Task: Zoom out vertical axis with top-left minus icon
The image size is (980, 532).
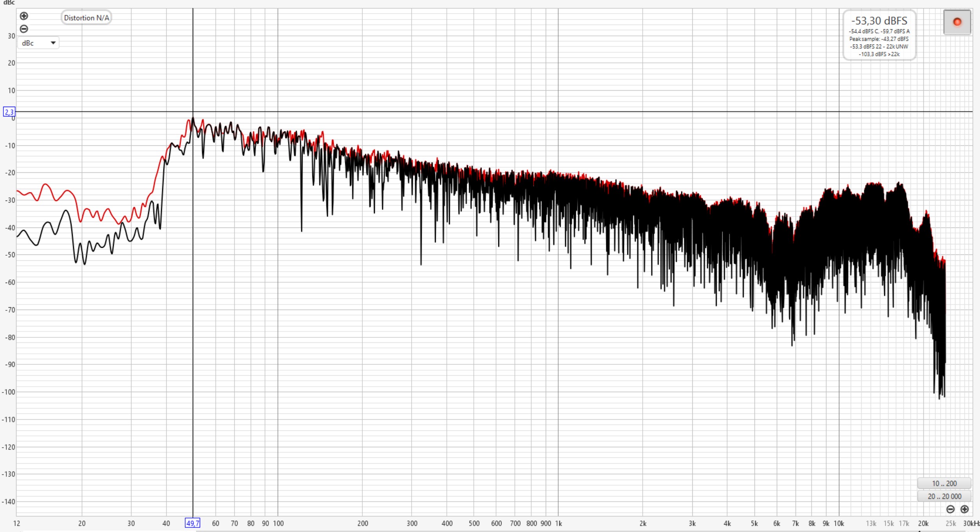Action: click(x=24, y=29)
